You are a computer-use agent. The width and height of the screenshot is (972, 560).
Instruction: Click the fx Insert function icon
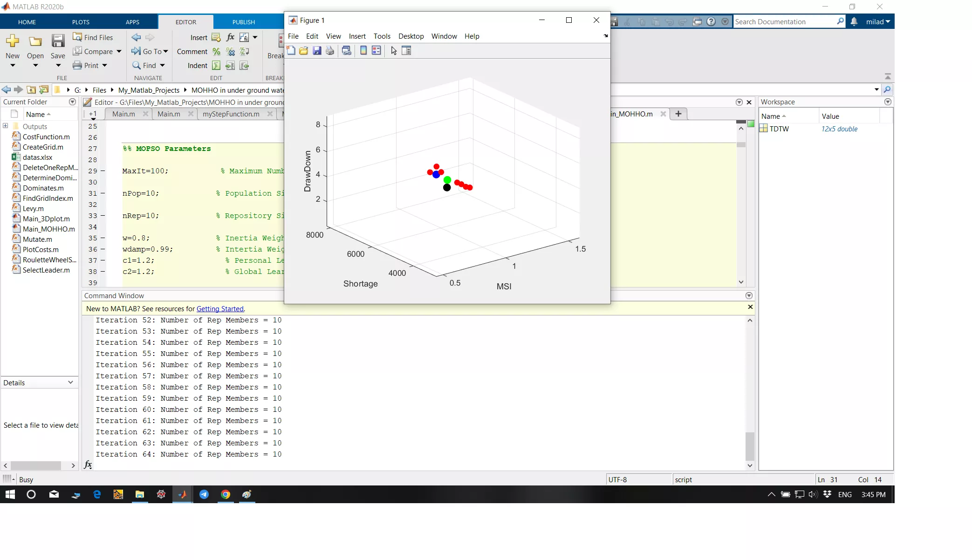coord(230,37)
